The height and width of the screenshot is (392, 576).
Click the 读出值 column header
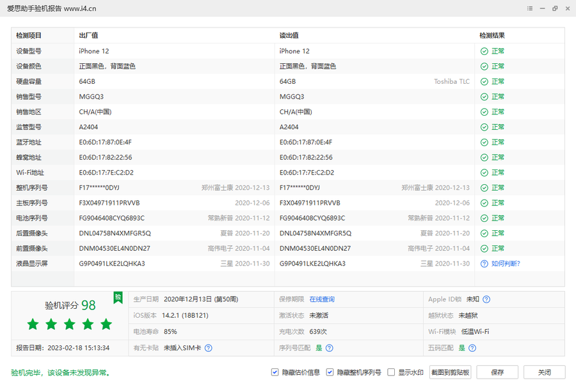pos(289,36)
